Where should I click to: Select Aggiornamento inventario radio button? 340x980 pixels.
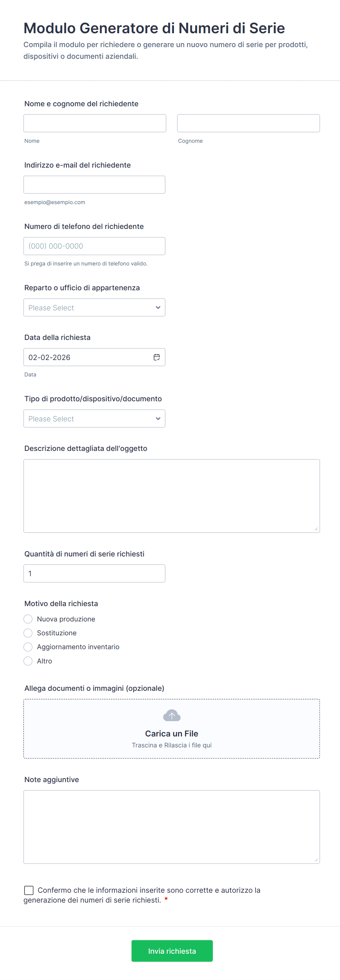[x=28, y=647]
